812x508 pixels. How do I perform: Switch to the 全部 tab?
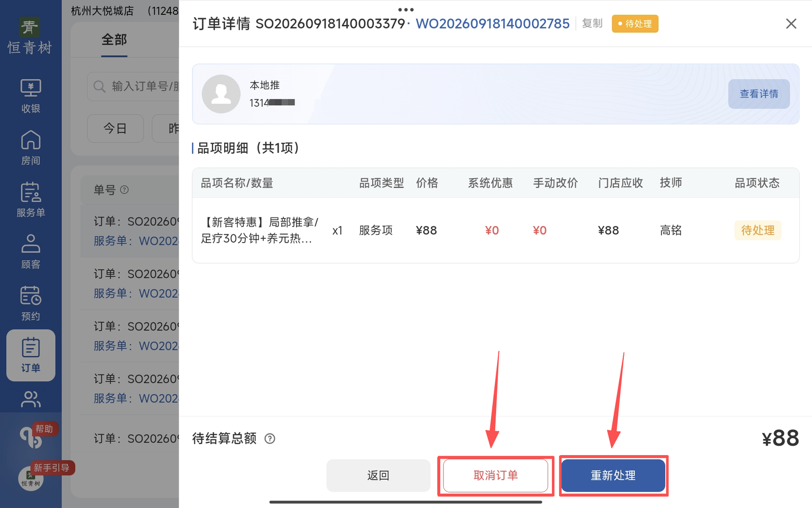coord(114,40)
